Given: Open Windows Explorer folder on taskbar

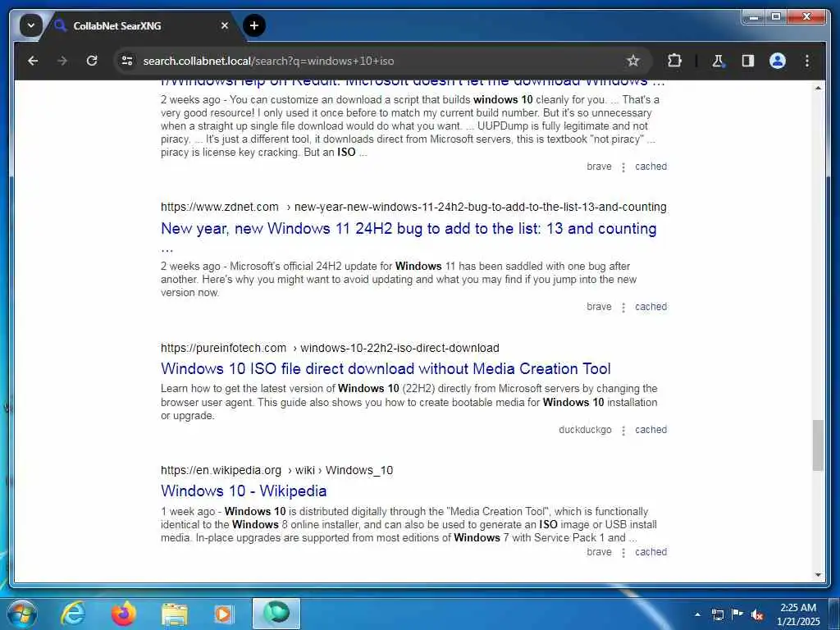Looking at the screenshot, I should (x=175, y=614).
